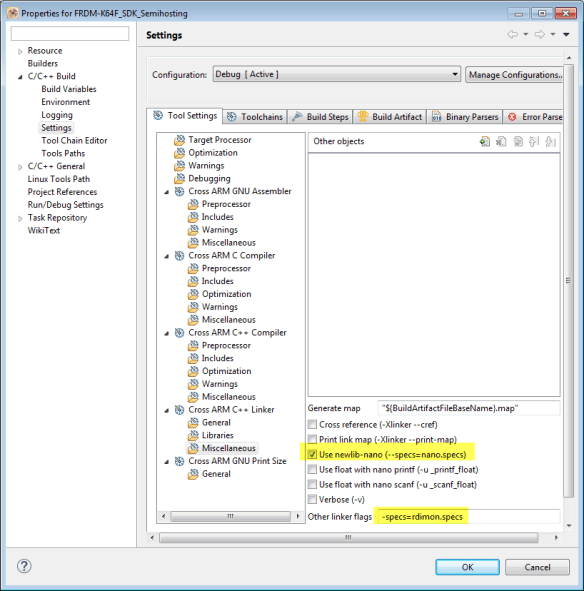
Task: Collapse Cross ARM GNU Assembler branch
Action: pyautogui.click(x=166, y=192)
